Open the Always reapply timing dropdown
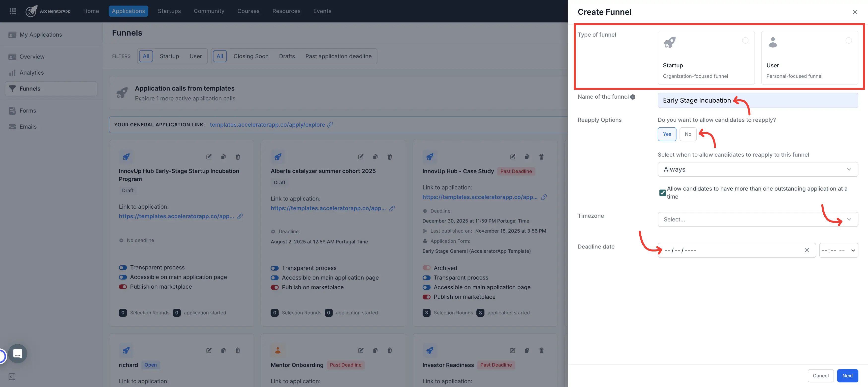Viewport: 868px width, 387px height. click(757, 169)
